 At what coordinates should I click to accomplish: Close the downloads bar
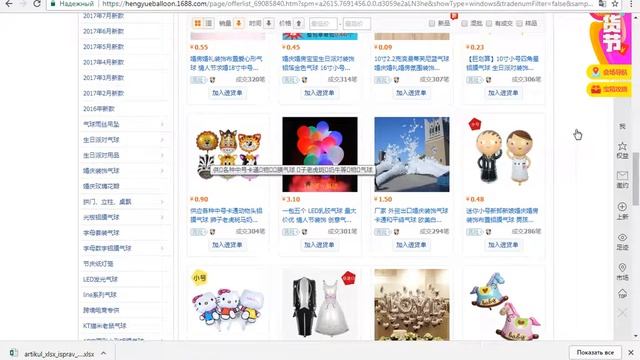(x=631, y=352)
